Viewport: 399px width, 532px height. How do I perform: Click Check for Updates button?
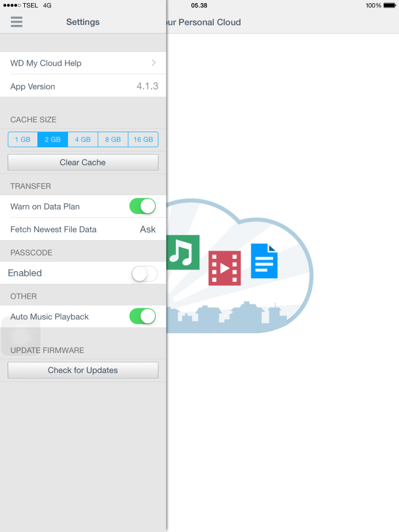coord(83,370)
